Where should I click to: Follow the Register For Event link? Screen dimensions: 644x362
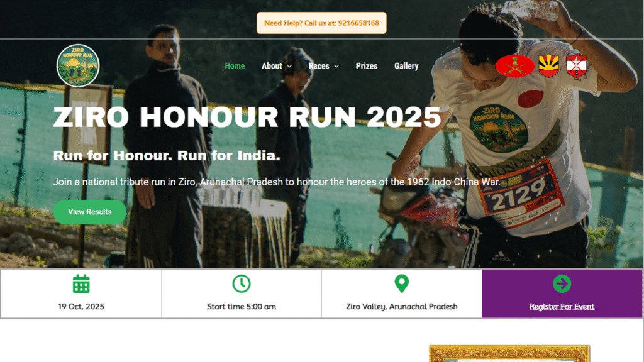pos(562,307)
